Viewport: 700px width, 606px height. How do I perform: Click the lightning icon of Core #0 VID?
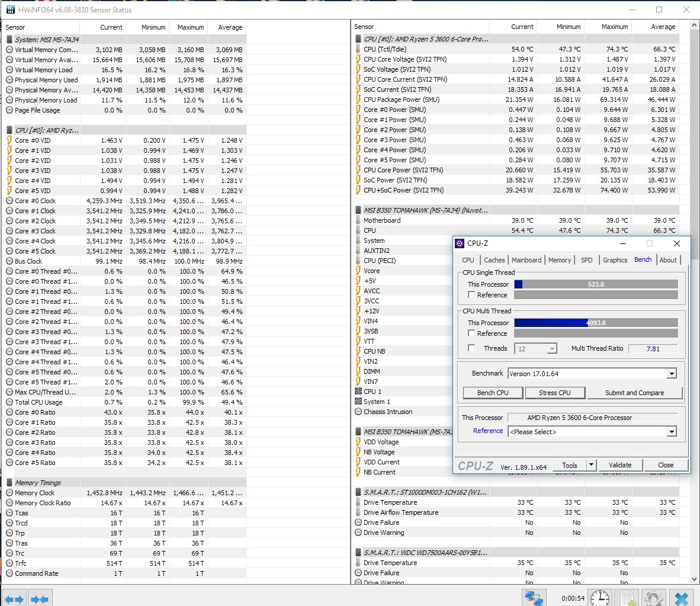[9, 140]
